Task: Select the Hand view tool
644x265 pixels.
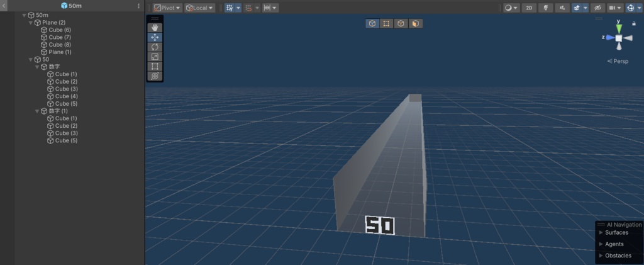Action: point(155,28)
